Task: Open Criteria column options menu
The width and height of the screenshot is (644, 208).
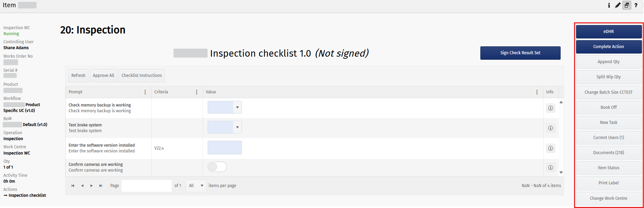Action: (x=197, y=92)
